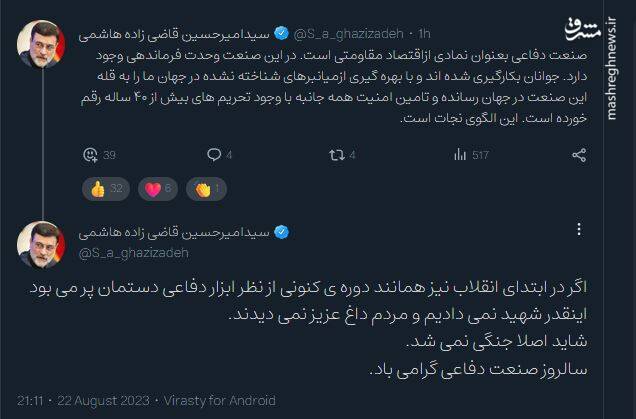View post stats via bar chart icon
Screen dimensions: 636x419
pyautogui.click(x=460, y=155)
